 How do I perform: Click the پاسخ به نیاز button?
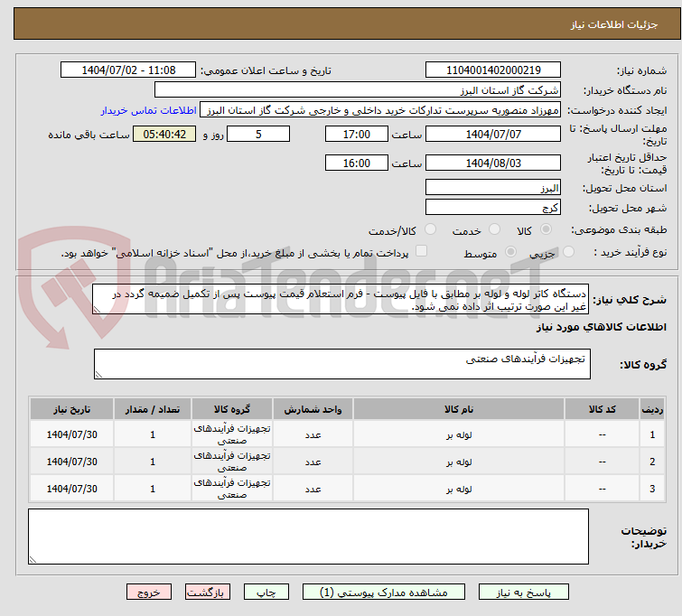524,593
